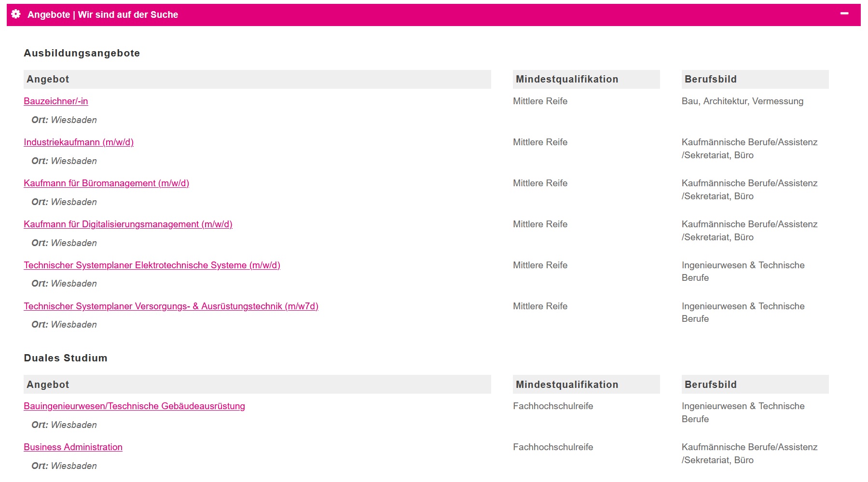Click the Mindestqualifikation column header
This screenshot has width=868, height=482.
pyautogui.click(x=566, y=79)
